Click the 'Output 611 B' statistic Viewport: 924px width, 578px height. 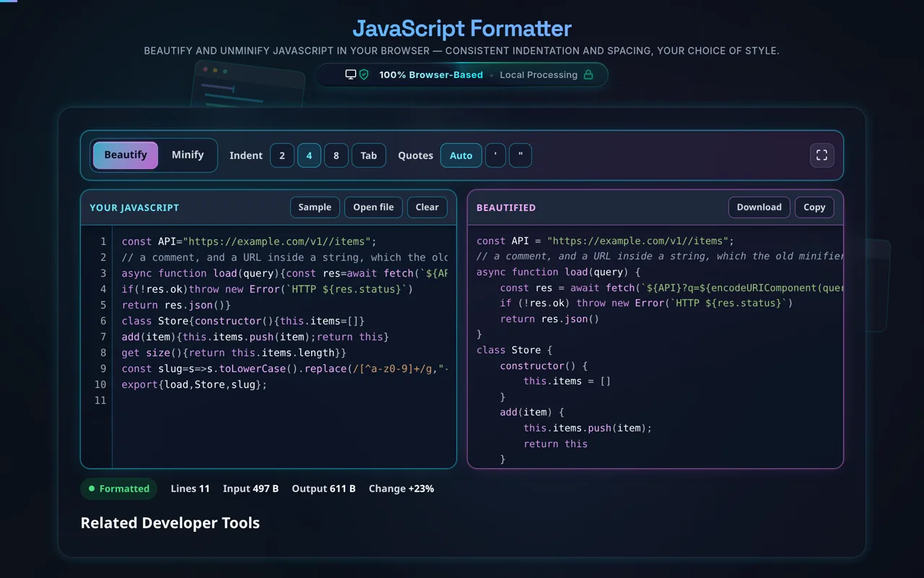tap(323, 488)
